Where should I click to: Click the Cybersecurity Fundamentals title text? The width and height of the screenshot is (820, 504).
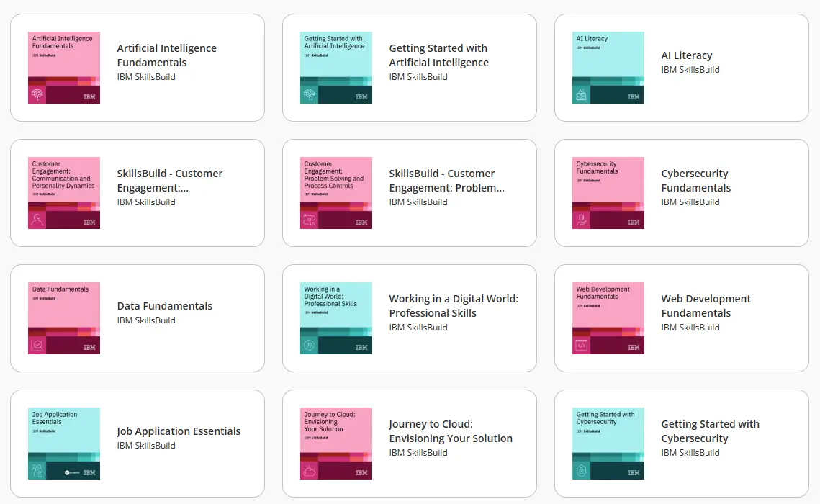[x=696, y=181]
